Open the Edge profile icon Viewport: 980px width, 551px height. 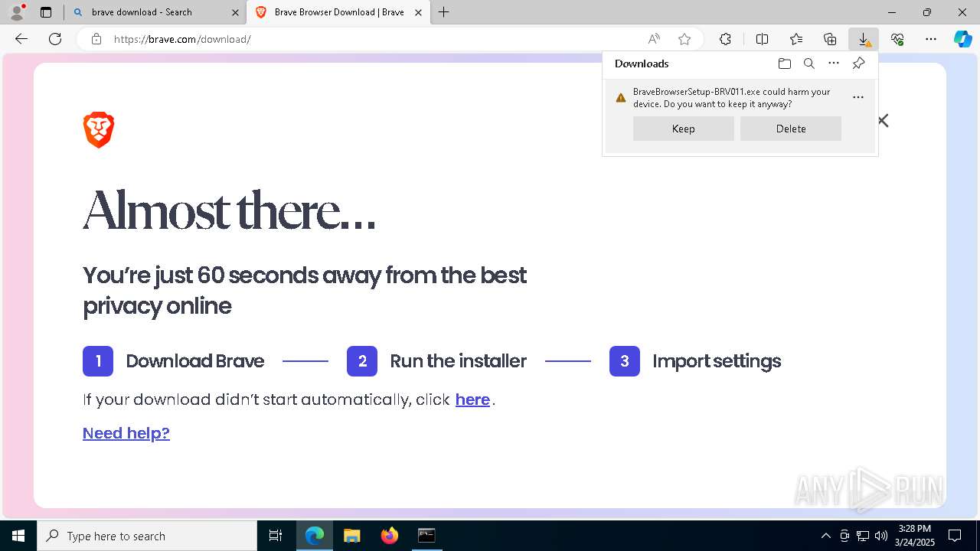coord(17,12)
